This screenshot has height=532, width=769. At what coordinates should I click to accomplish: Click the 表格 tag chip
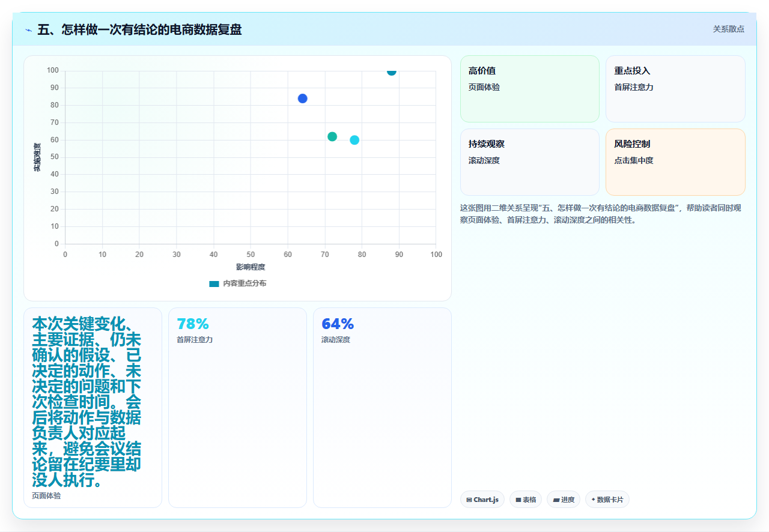(526, 500)
